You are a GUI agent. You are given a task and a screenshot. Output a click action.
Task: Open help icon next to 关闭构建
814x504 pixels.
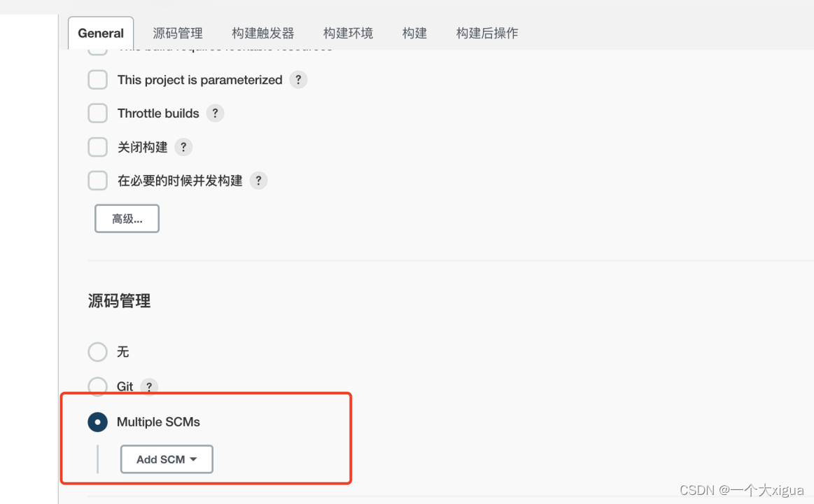(x=183, y=147)
